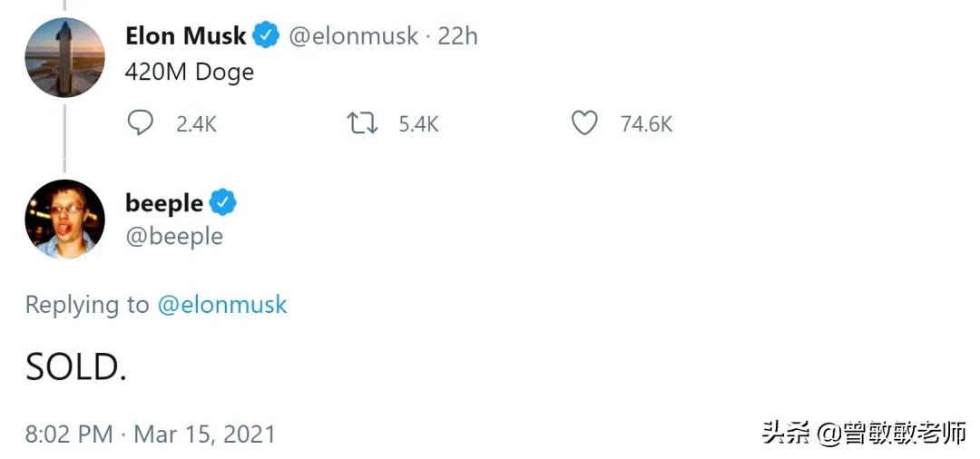Screen dimensions: 980x459
Task: Open the @elonmusk handle beside the name
Action: [353, 36]
